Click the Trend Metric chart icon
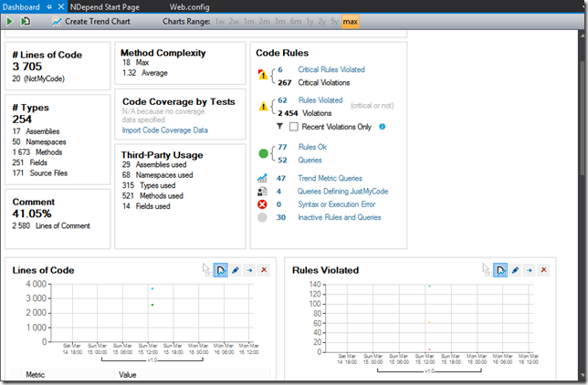The image size is (588, 385). pyautogui.click(x=262, y=178)
